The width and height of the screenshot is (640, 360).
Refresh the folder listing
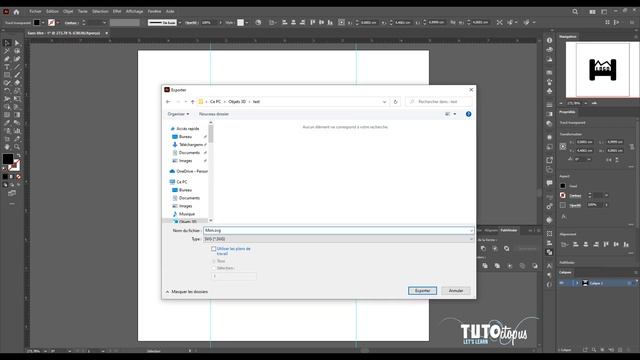tap(395, 102)
